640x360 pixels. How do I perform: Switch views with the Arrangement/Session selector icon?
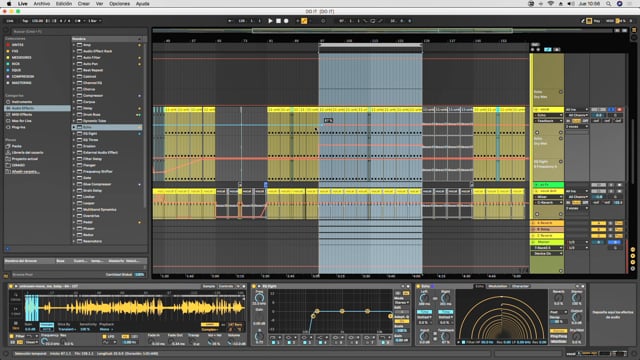click(634, 30)
